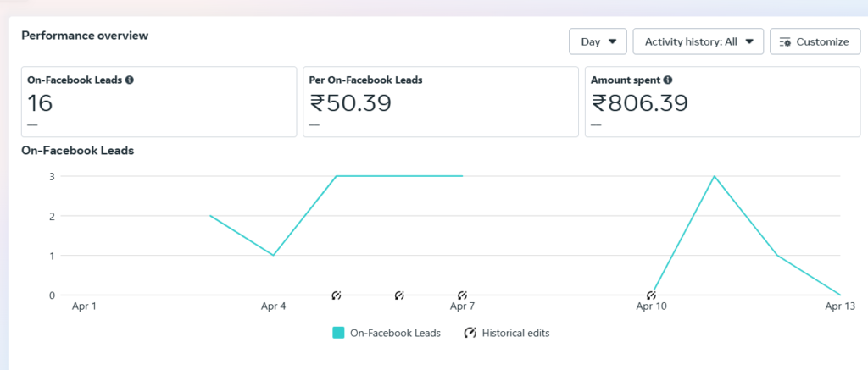Click the Day dropdown arrow

[612, 41]
